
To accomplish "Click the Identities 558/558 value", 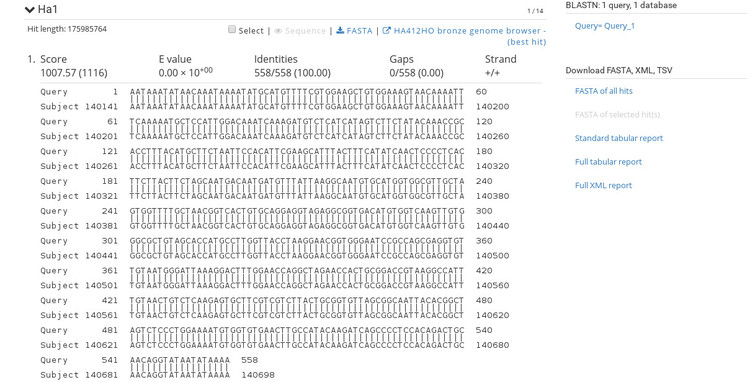I will coord(292,73).
